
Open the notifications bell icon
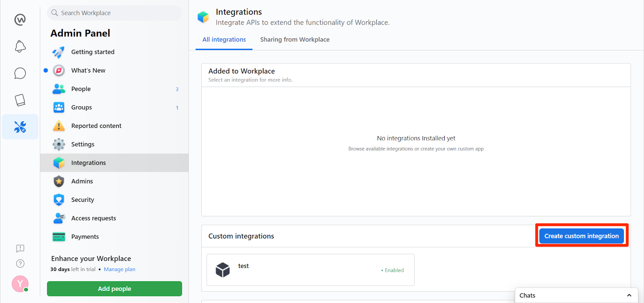(20, 46)
